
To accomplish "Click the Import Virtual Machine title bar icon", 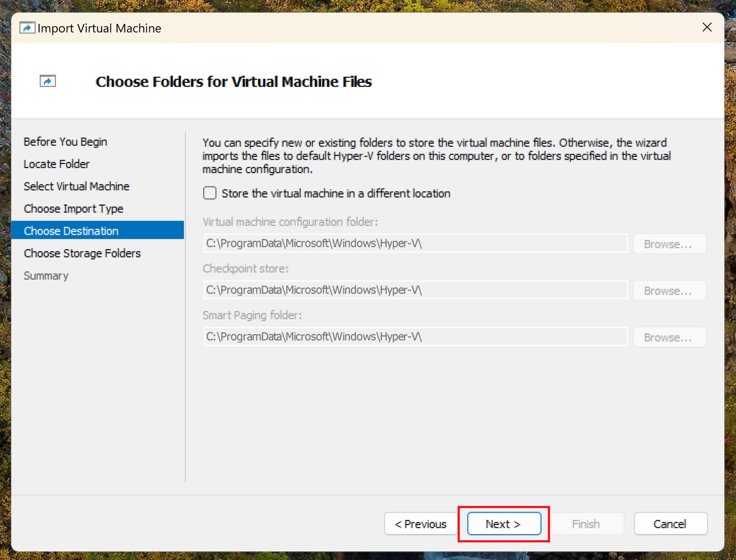I will [x=27, y=28].
